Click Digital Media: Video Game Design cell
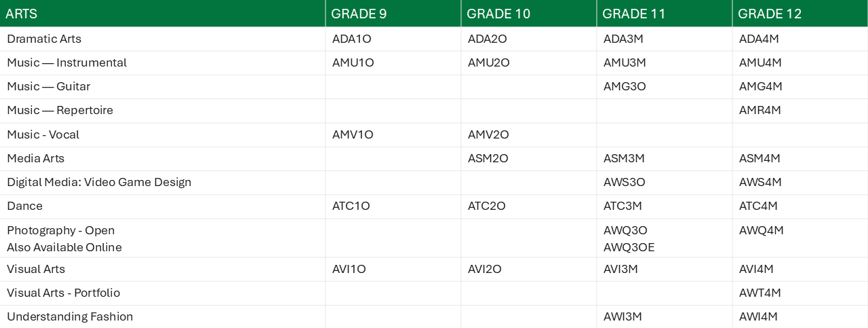 tap(99, 182)
